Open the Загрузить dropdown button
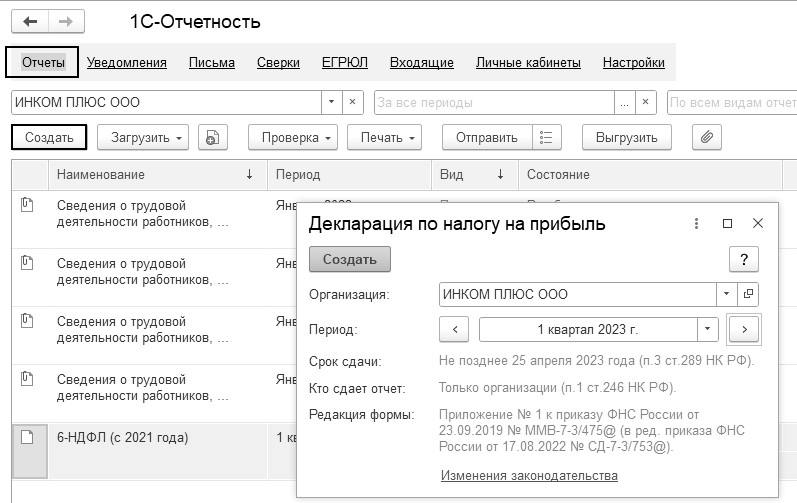The width and height of the screenshot is (797, 503). click(143, 137)
